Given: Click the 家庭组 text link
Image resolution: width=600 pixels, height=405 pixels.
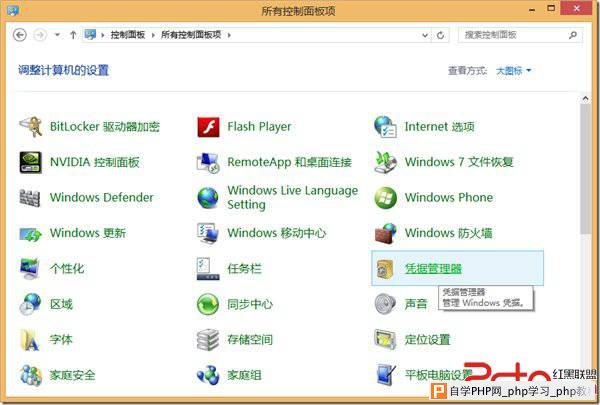Looking at the screenshot, I should click(244, 375).
